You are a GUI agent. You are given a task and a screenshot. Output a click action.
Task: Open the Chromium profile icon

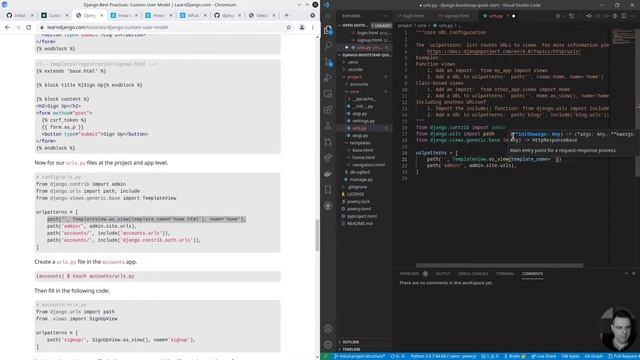(x=302, y=27)
